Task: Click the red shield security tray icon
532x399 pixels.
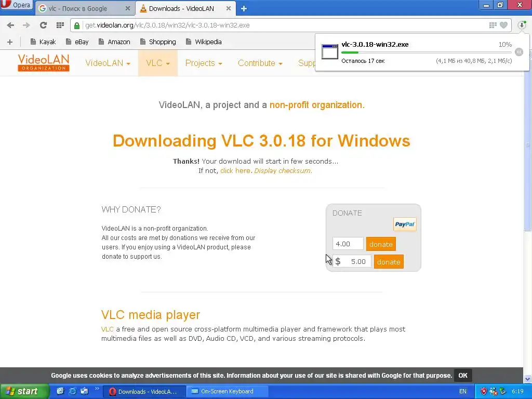Action: 484,391
